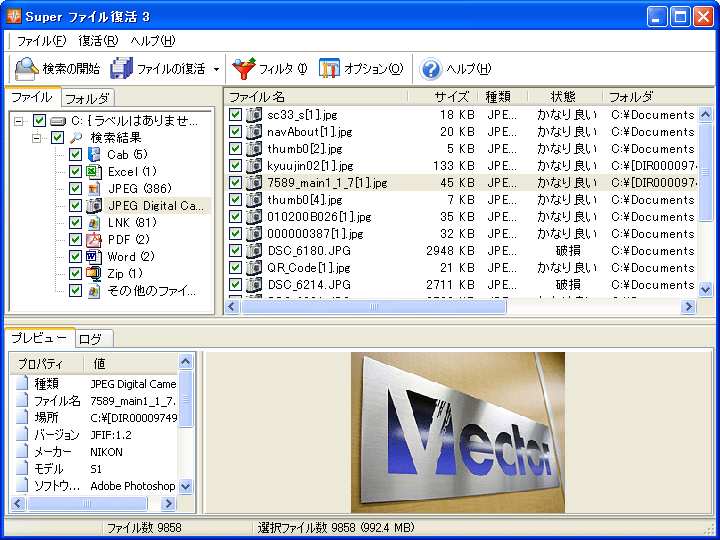Click the Excel file type icon
This screenshot has width=720, height=540.
coord(94,171)
